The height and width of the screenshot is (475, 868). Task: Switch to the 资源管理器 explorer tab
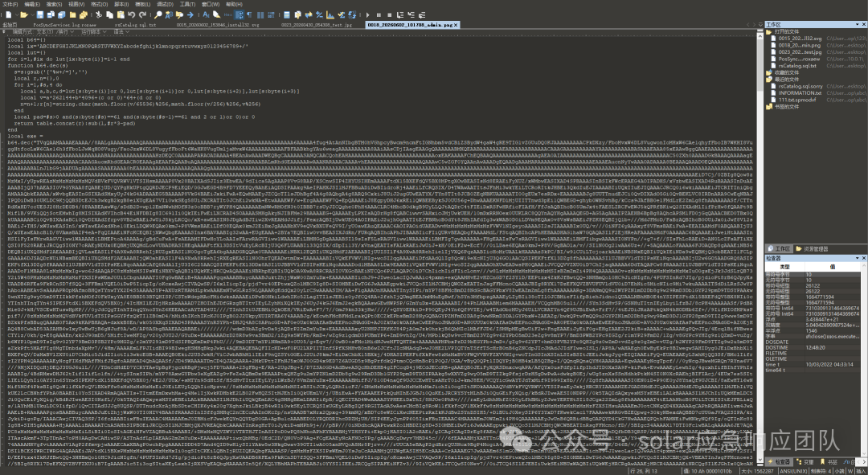click(x=812, y=248)
